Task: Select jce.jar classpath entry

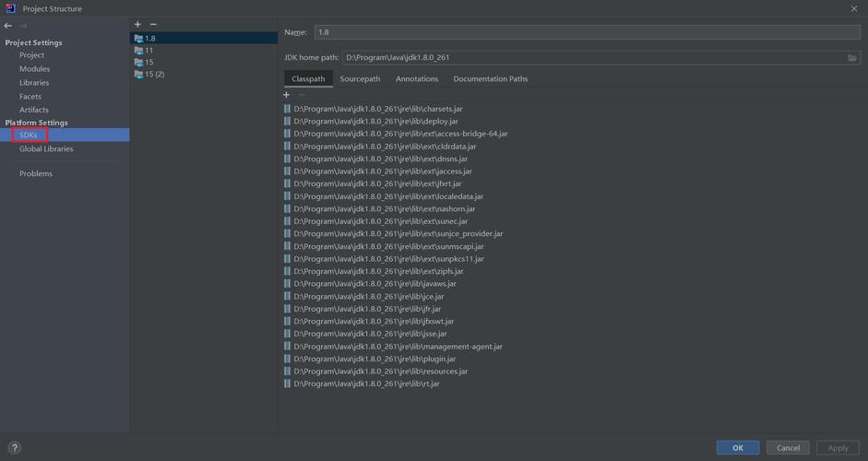Action: tap(364, 297)
